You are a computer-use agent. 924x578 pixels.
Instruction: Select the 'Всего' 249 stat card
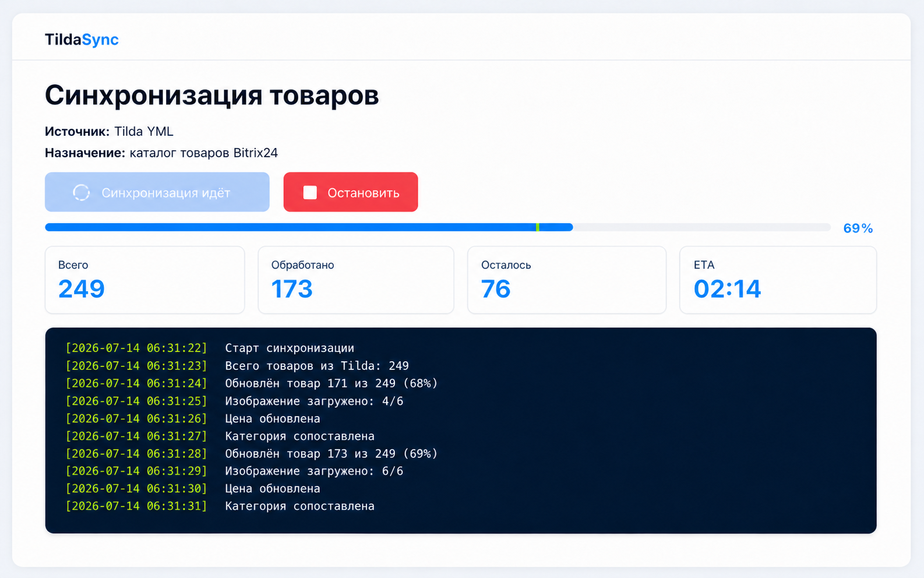pos(145,280)
